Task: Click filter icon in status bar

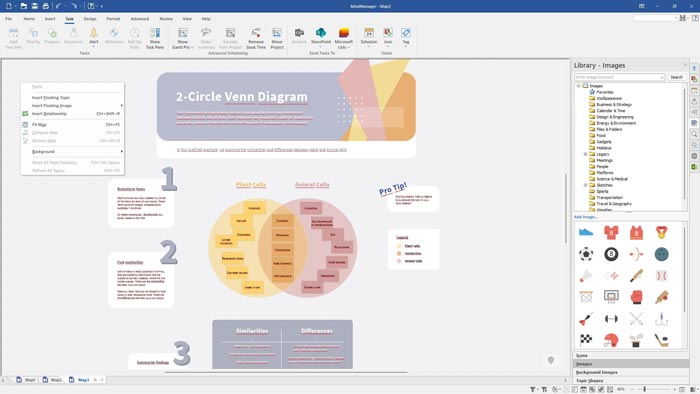Action: coord(533,389)
